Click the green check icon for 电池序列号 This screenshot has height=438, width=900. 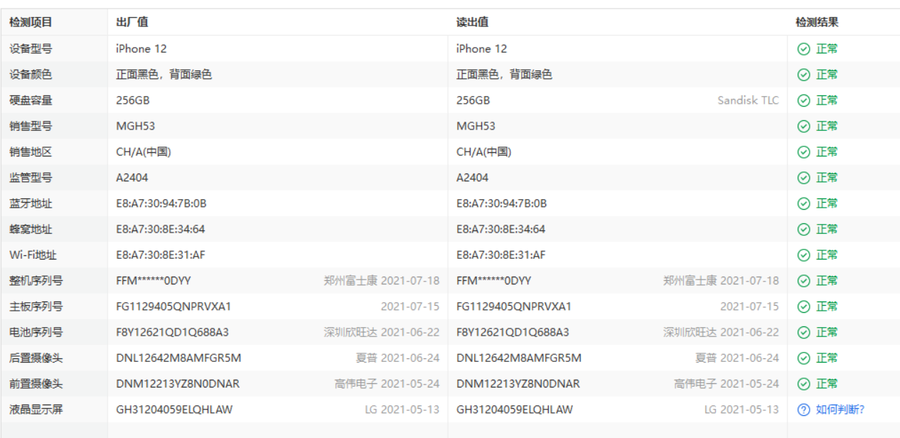[x=803, y=332]
